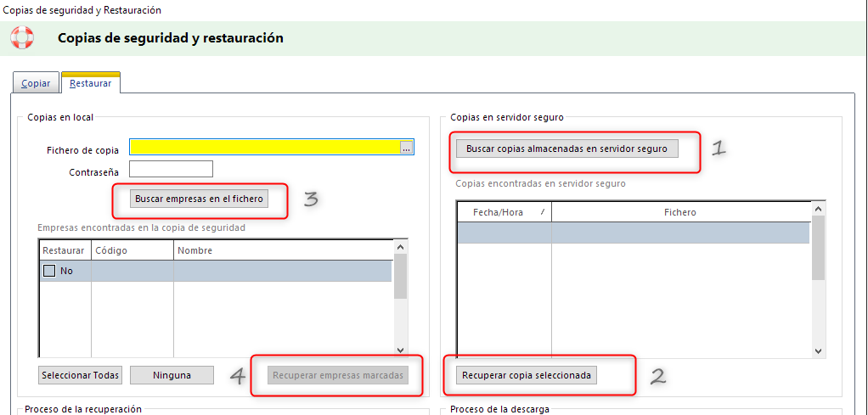Image resolution: width=868 pixels, height=415 pixels.
Task: Click scroll down arrow of server copies list
Action: [818, 351]
